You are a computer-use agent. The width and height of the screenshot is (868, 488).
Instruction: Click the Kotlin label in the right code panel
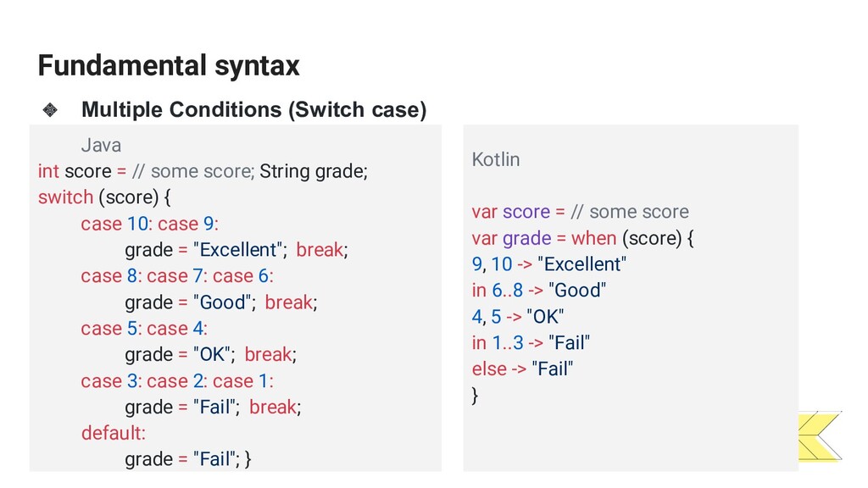(495, 159)
